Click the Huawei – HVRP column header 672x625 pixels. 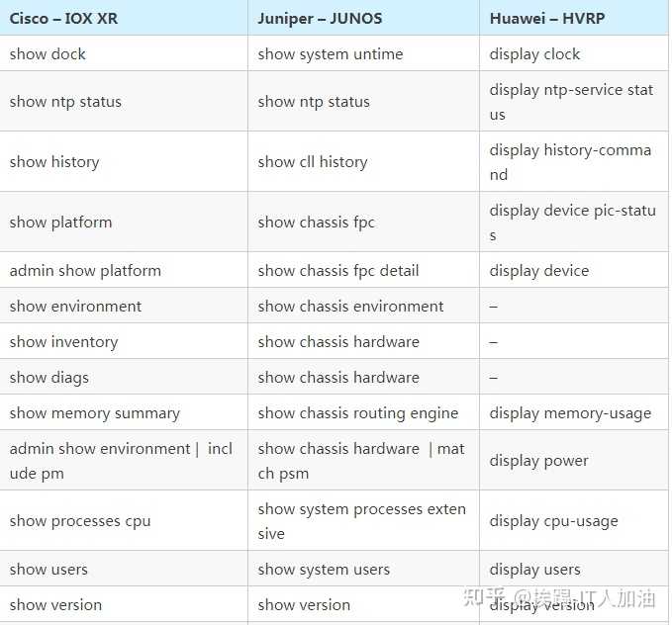[x=574, y=18]
